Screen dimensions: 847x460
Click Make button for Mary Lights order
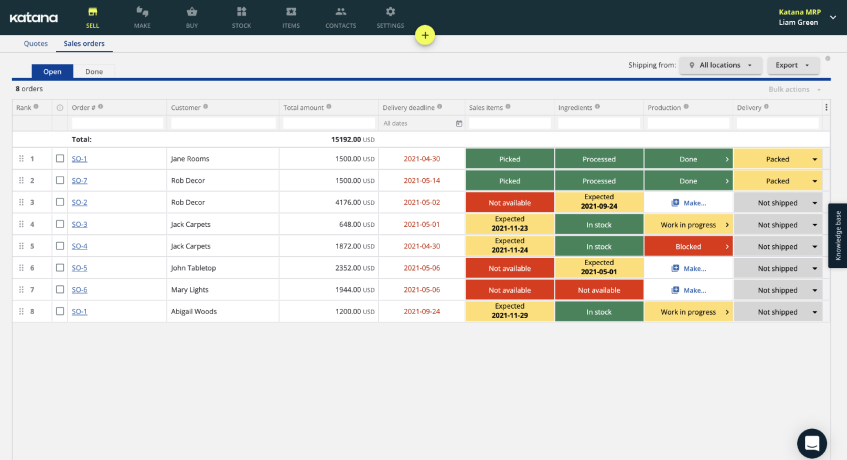click(688, 290)
